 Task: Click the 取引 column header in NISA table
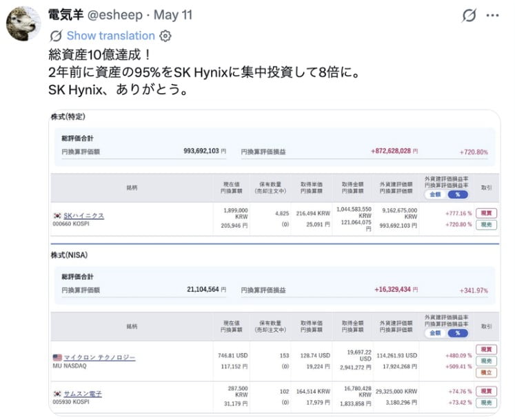486,326
